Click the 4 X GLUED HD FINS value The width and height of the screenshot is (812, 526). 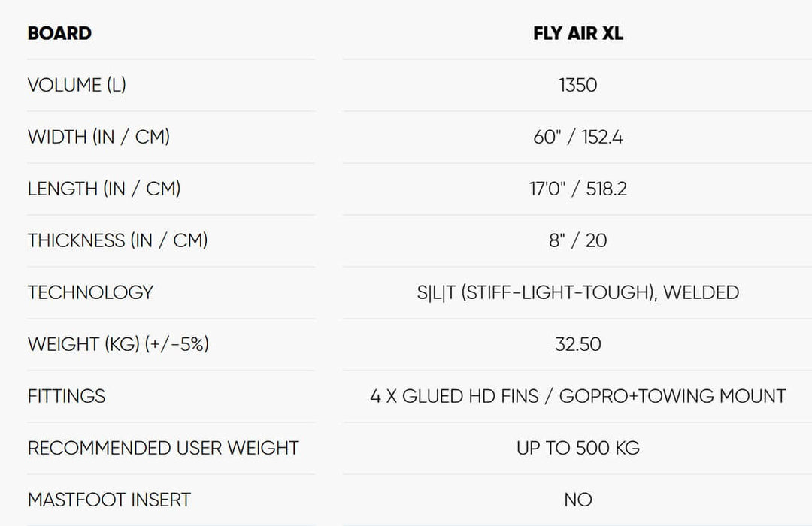(454, 396)
